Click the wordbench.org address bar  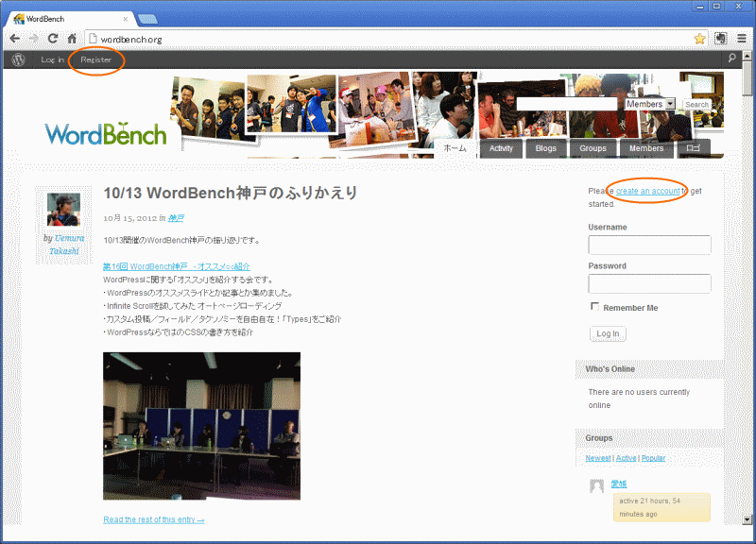tap(388, 39)
